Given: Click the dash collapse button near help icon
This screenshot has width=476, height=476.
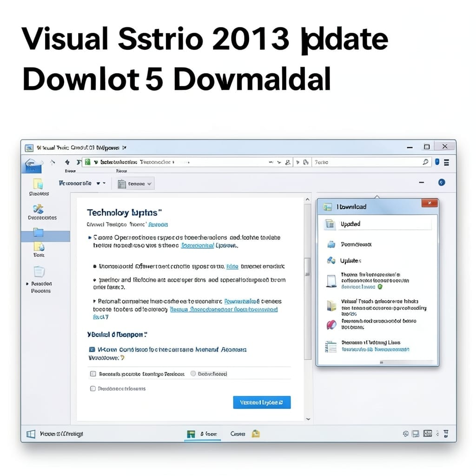Looking at the screenshot, I should [x=421, y=182].
